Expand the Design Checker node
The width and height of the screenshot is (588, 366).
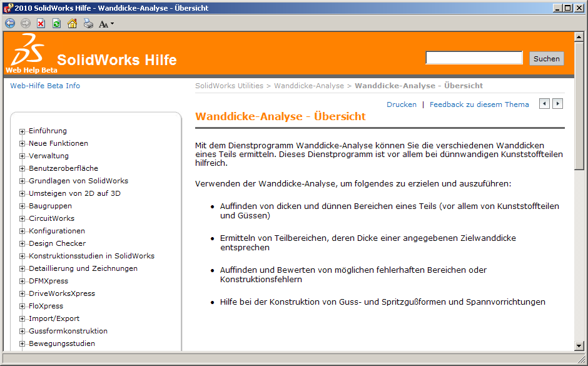click(x=22, y=244)
